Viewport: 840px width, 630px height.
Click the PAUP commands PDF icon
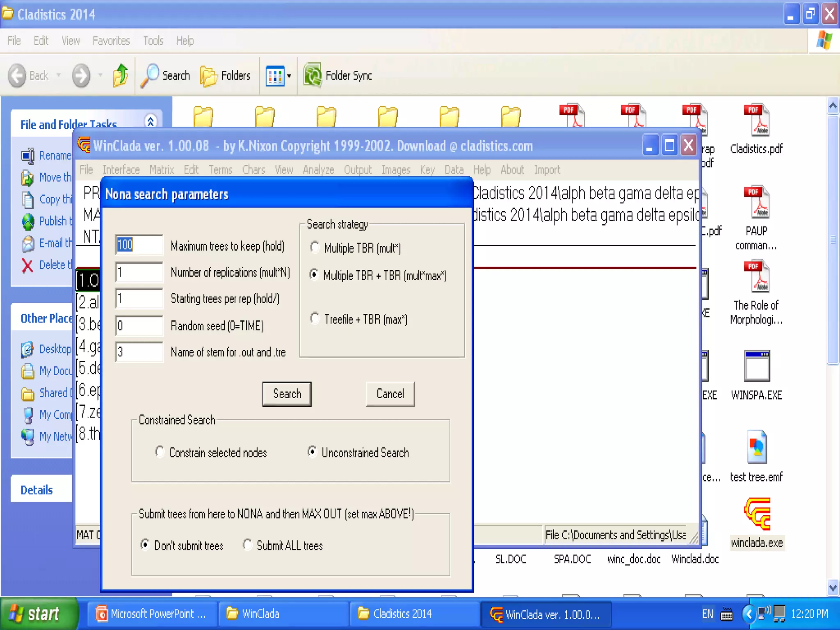point(756,202)
